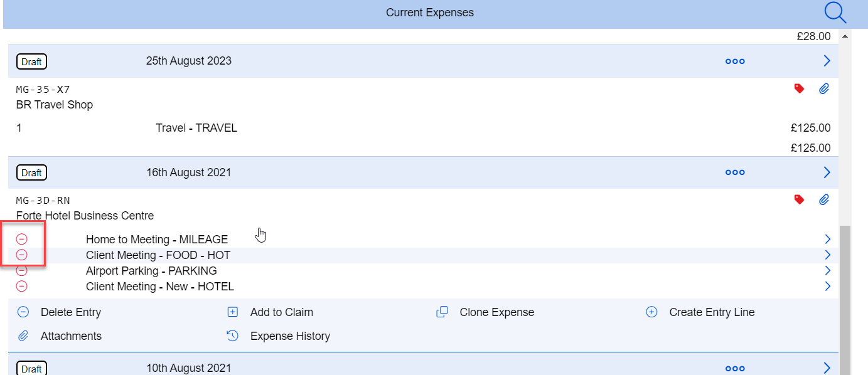
Task: Open three-dot menu for 25th August 2023
Action: [735, 61]
